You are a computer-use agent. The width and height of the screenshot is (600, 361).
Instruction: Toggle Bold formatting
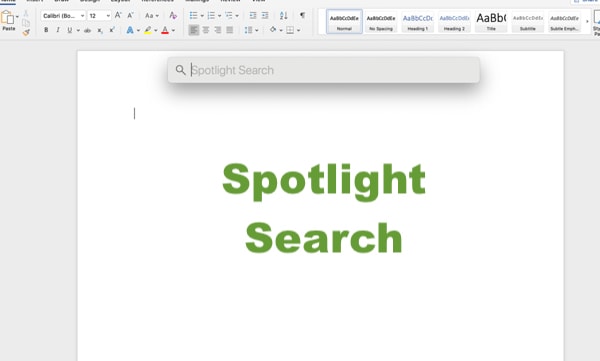46,30
